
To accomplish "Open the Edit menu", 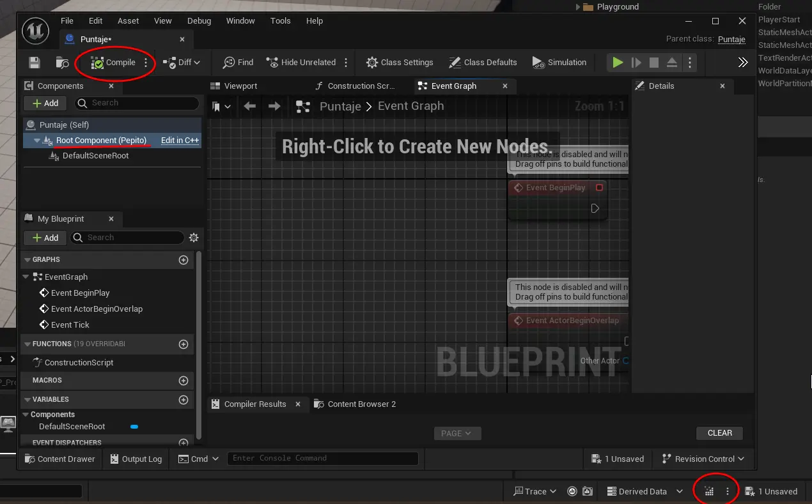I will point(96,20).
